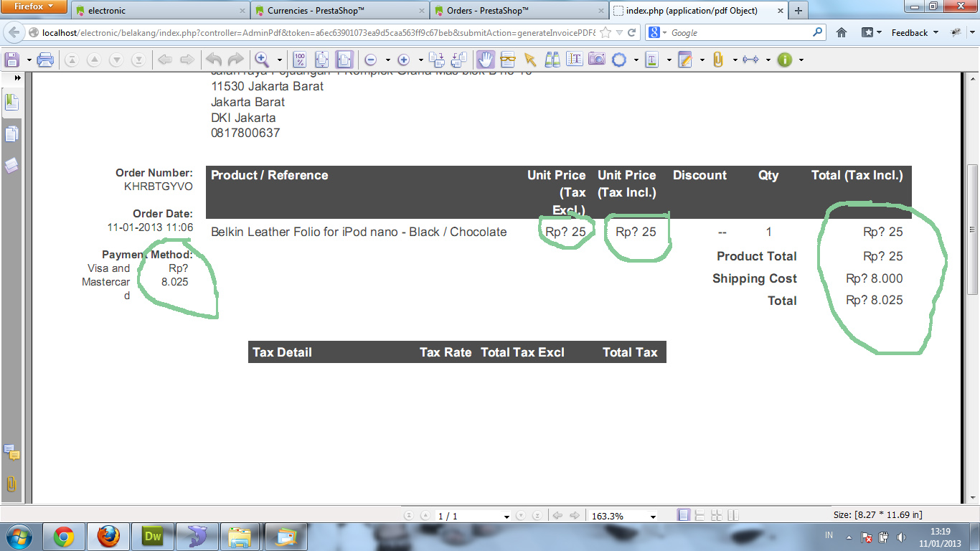Reload the page
Image resolution: width=980 pixels, height=551 pixels.
(x=632, y=32)
